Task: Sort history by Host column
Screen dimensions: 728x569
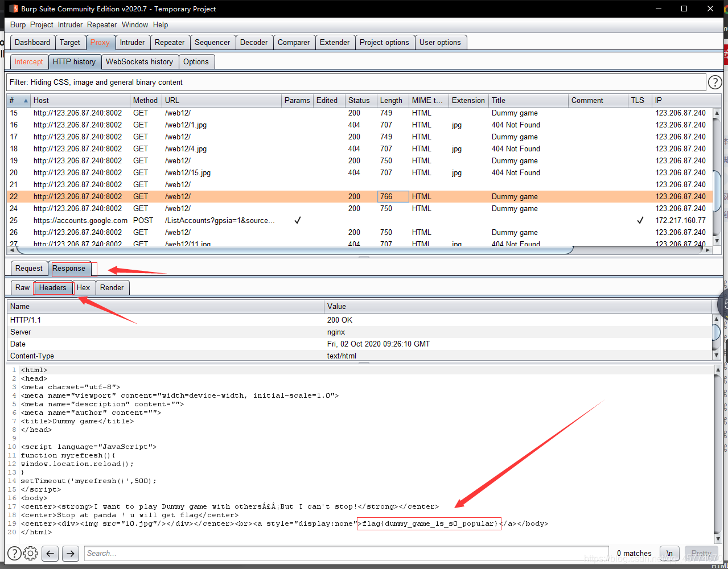Action: (80, 100)
